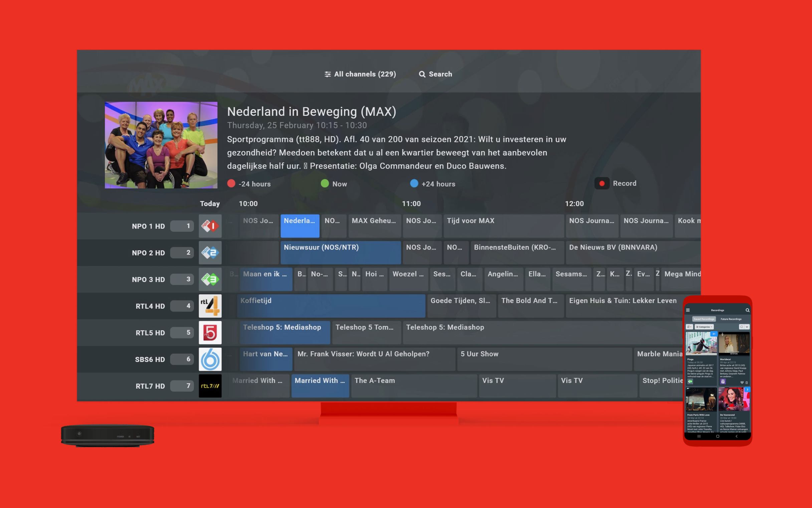Select the SBS6 HD channel name
The height and width of the screenshot is (508, 812).
150,360
